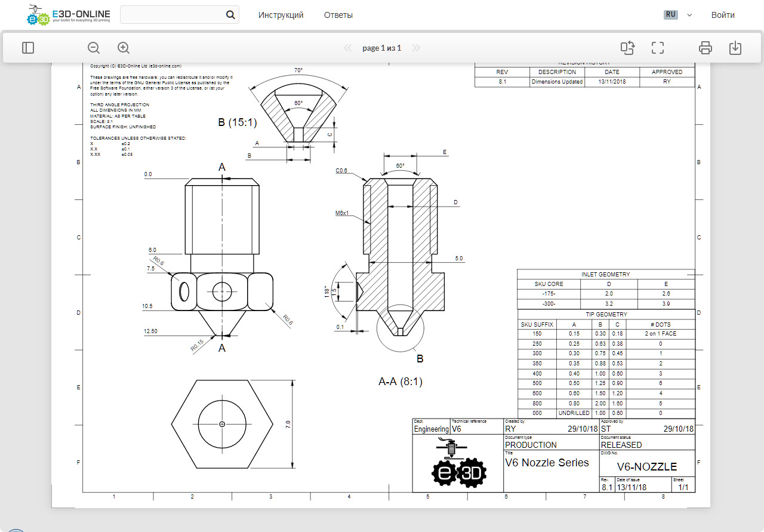Click '# DOTS' column header
This screenshot has height=532, width=764.
(x=661, y=324)
